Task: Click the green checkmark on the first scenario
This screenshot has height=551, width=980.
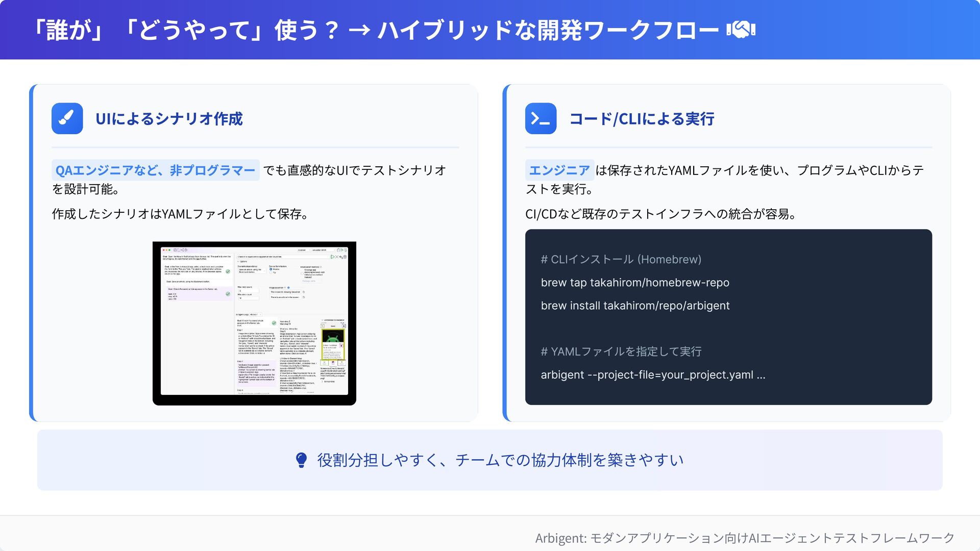Action: [x=228, y=271]
